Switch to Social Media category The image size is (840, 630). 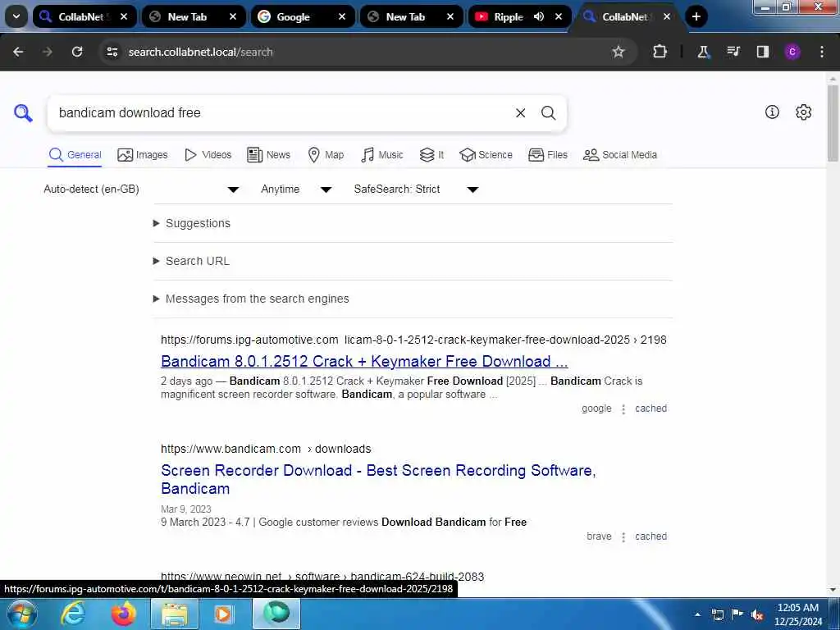point(620,155)
